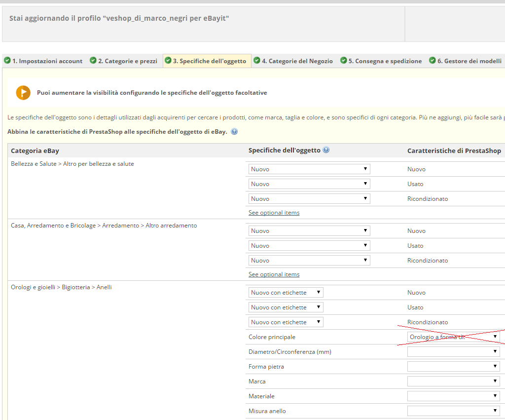Click the 'Diametro/Circonferenza (mm)' label
This screenshot has height=420, width=505.
tap(290, 352)
